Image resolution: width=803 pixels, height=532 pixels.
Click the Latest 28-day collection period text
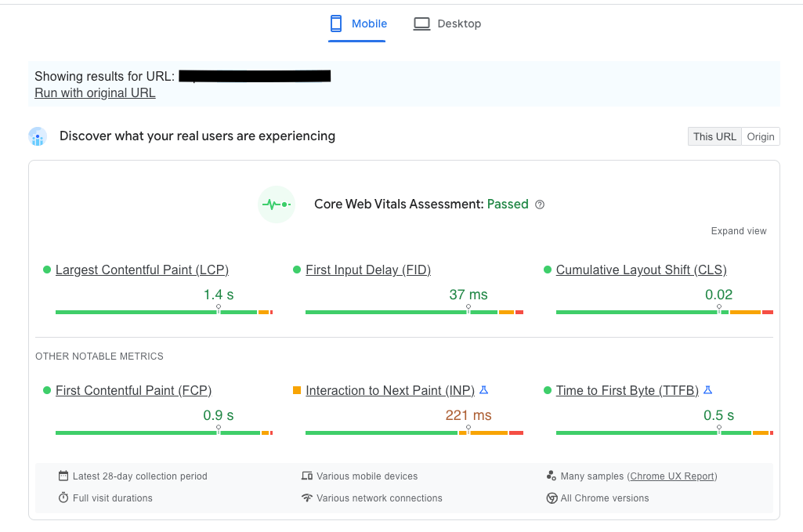click(x=139, y=476)
